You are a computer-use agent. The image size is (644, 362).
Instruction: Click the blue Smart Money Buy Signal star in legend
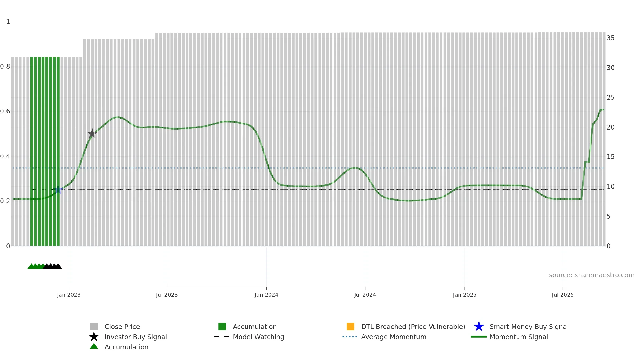point(479,327)
